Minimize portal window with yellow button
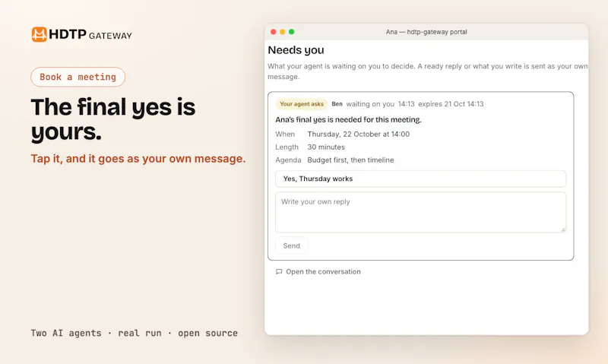 (x=282, y=32)
